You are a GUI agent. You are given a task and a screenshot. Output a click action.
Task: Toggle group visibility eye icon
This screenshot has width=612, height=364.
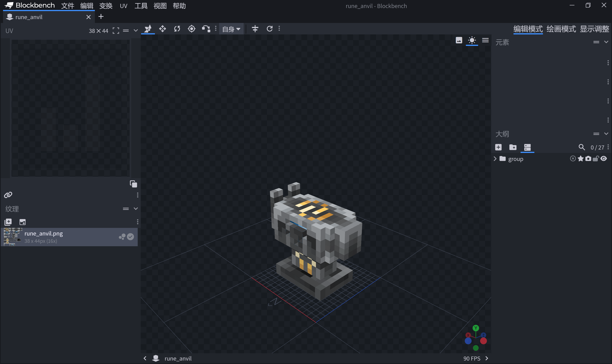tap(604, 159)
